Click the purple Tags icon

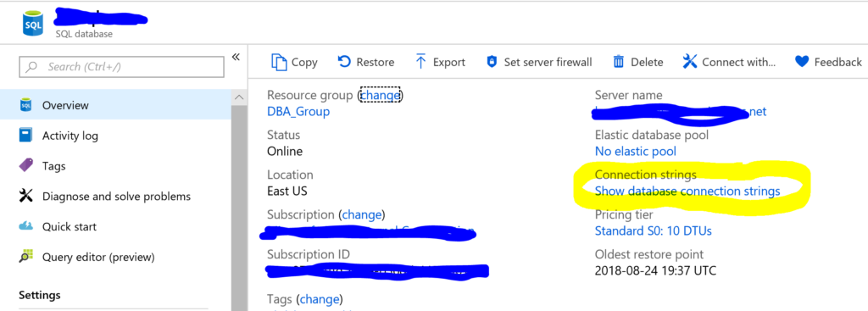[x=25, y=165]
